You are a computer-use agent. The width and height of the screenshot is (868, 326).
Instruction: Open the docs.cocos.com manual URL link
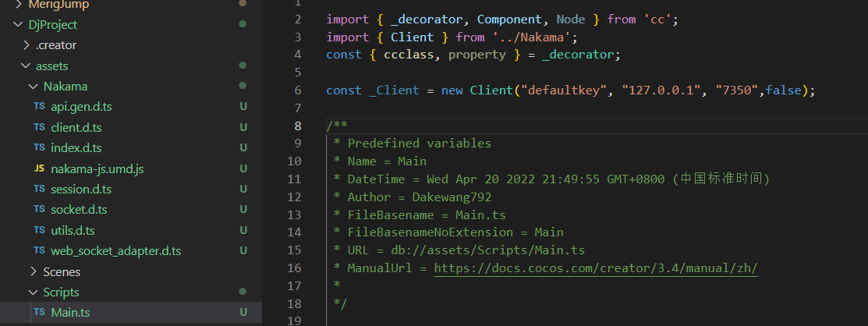click(x=596, y=268)
